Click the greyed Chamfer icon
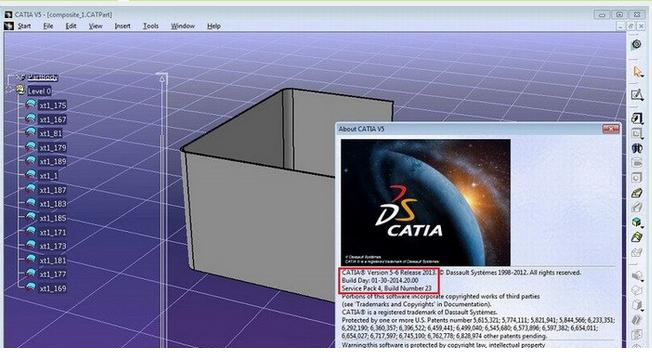This screenshot has height=361, width=652. (x=637, y=290)
